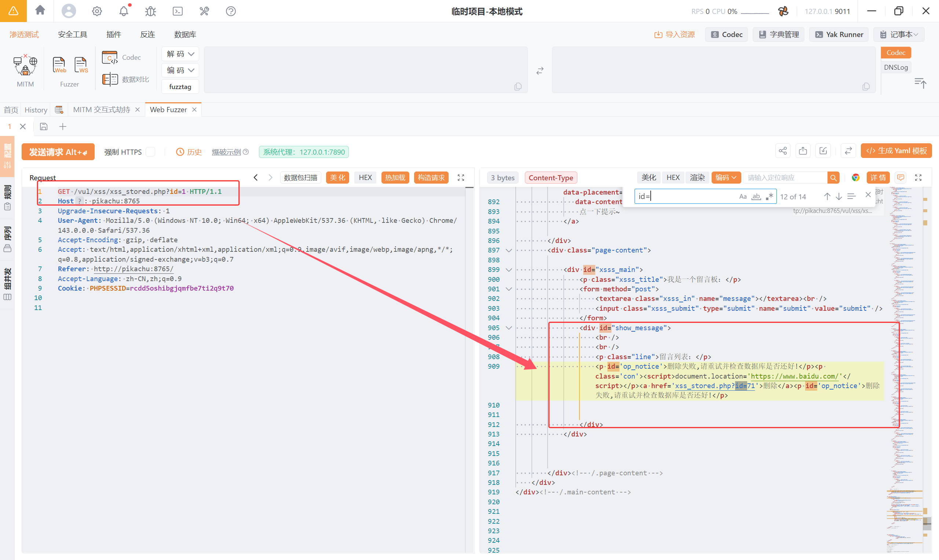
Task: Open response in Chrome browser icon
Action: [856, 178]
